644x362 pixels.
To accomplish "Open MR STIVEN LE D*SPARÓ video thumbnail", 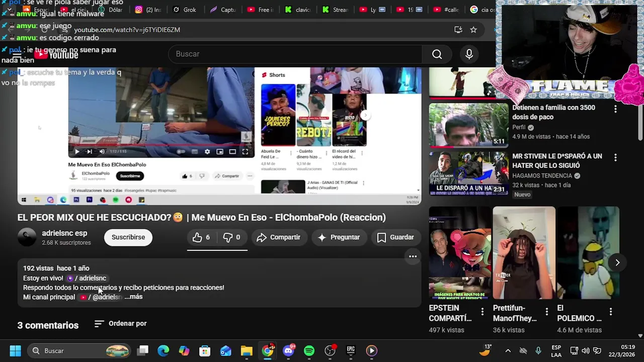I will pos(468,174).
